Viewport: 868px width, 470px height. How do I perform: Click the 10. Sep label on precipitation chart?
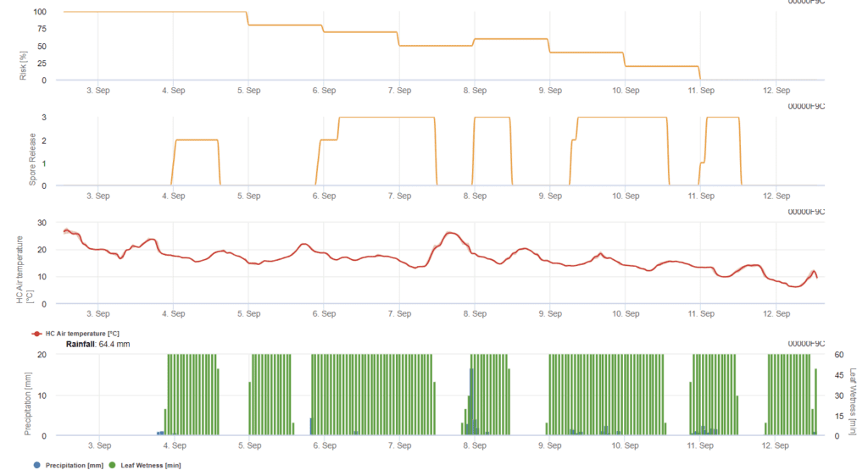click(x=626, y=445)
